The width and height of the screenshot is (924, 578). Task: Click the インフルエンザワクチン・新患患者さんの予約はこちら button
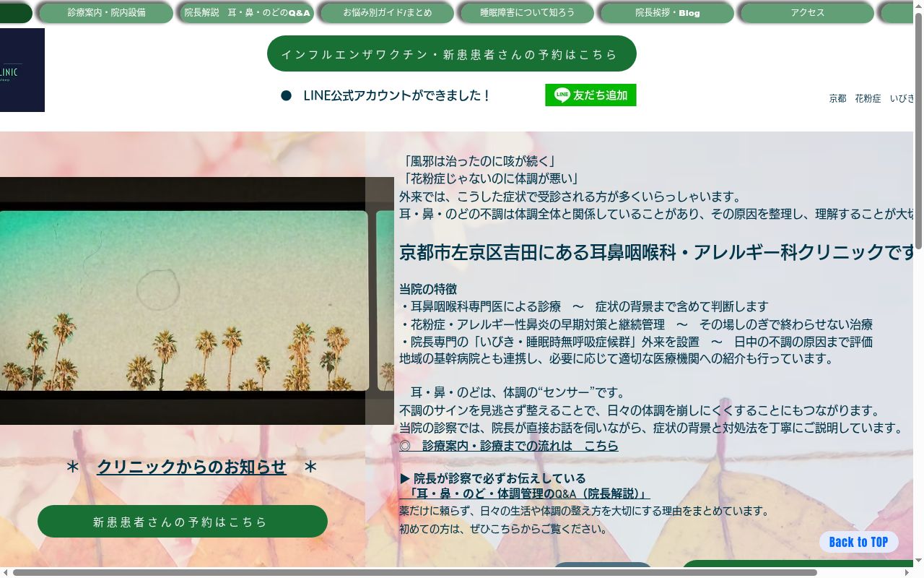click(452, 54)
